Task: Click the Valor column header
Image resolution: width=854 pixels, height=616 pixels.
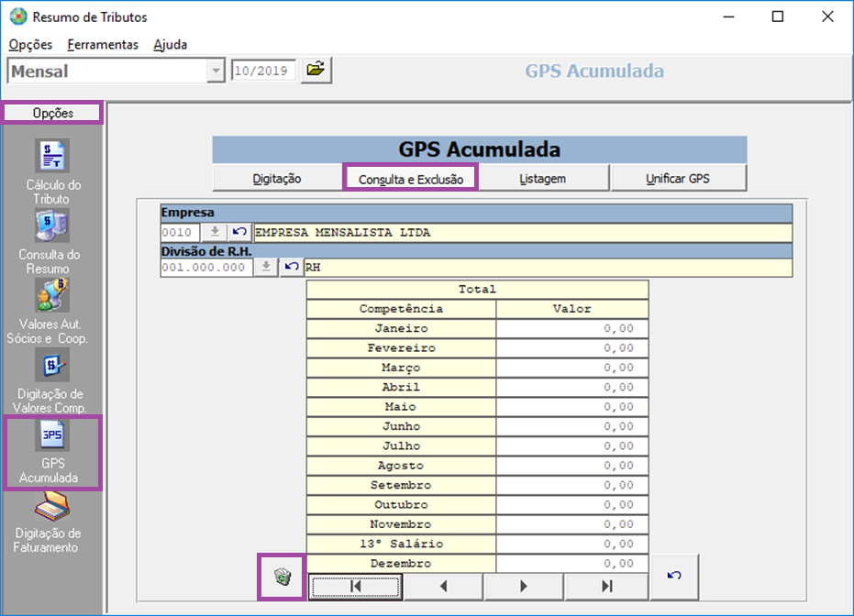Action: coord(571,309)
